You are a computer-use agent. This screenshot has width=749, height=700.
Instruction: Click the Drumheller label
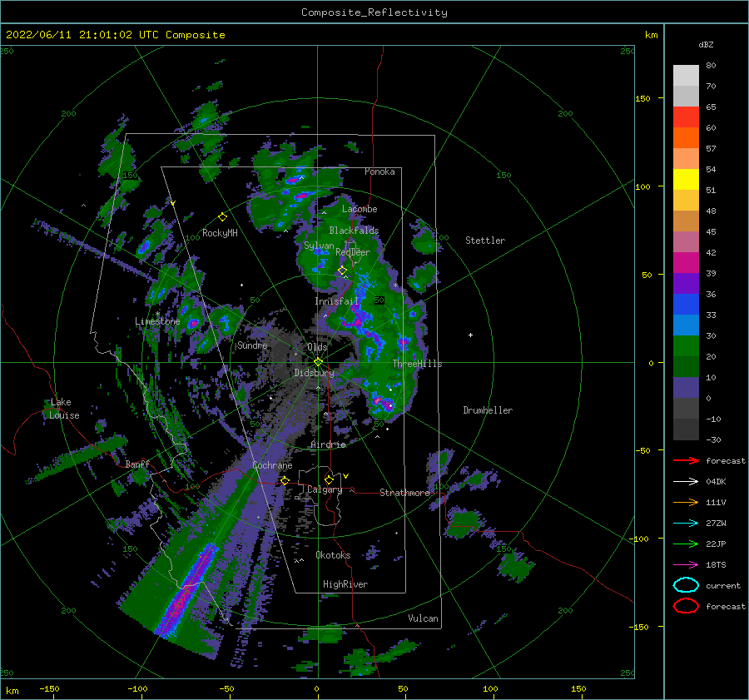coord(488,410)
